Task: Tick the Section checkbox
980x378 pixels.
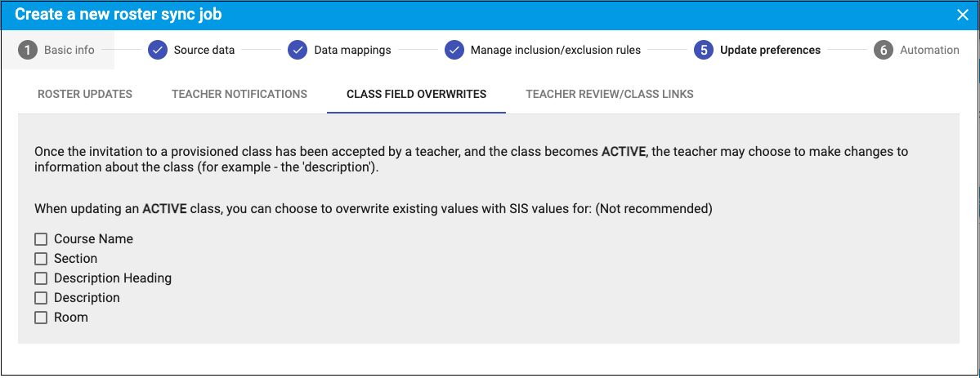Action: coord(41,259)
